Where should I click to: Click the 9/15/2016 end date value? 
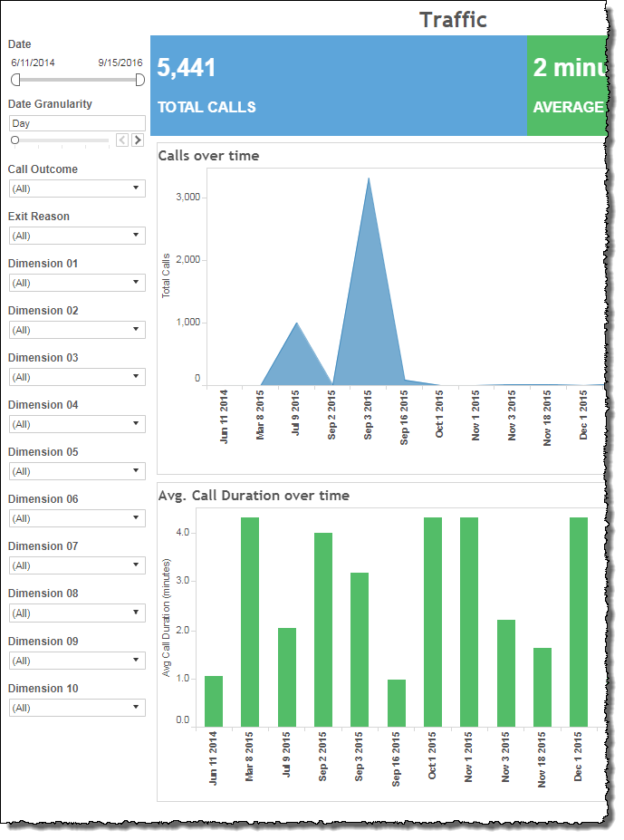120,63
